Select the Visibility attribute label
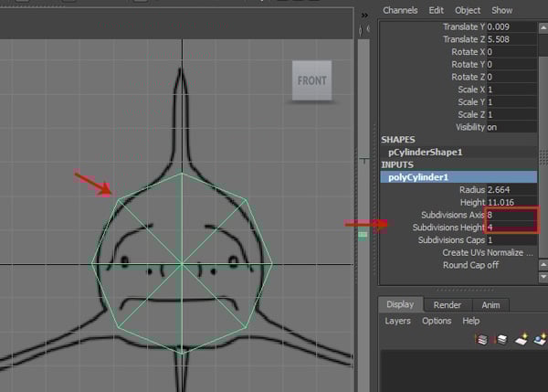 click(x=470, y=127)
